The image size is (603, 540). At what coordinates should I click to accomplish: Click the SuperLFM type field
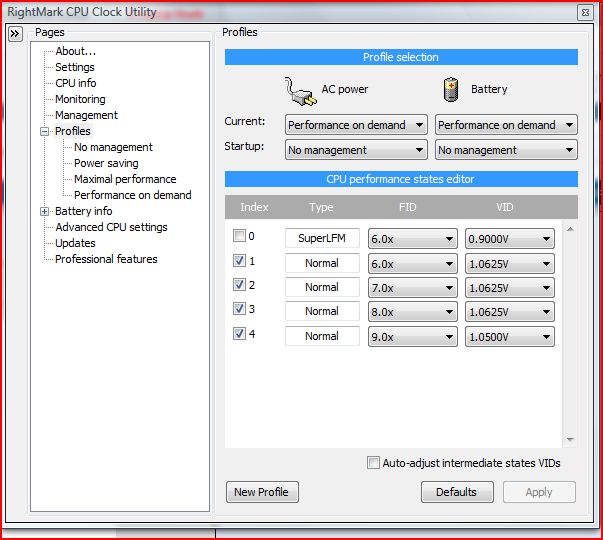tap(322, 238)
